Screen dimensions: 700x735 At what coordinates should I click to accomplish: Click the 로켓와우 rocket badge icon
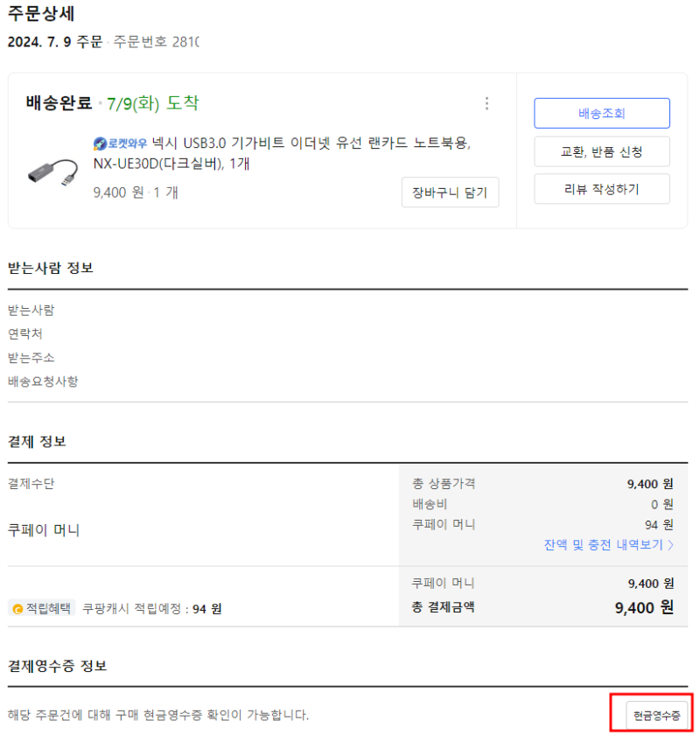100,143
